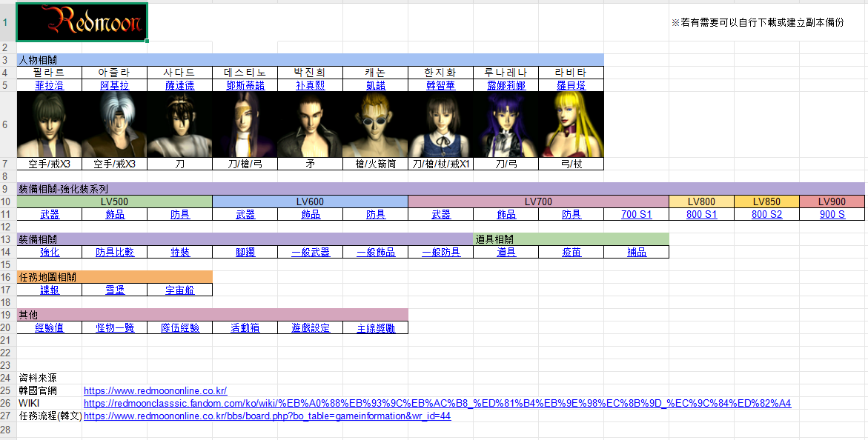Select the portrait under 朴真熙
The height and width of the screenshot is (440, 868).
310,124
